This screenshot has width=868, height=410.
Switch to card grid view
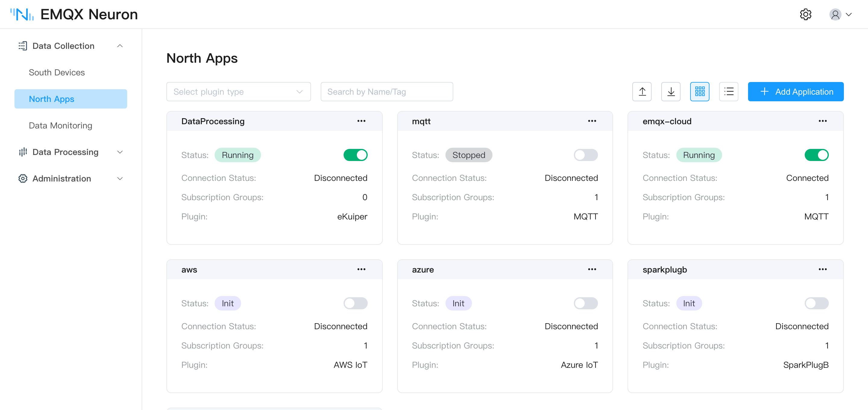coord(700,92)
